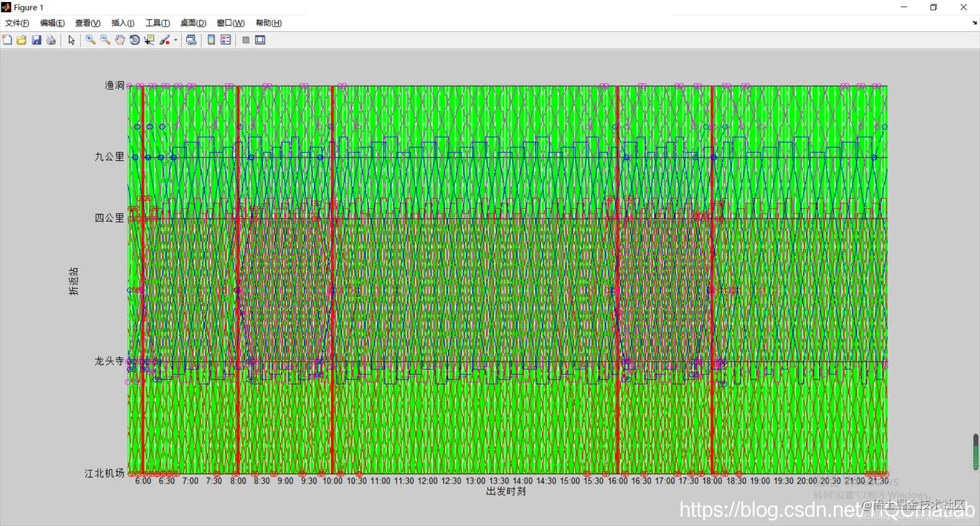This screenshot has width=980, height=526.
Task: Click the Figure 1 window title icon
Action: (x=6, y=7)
